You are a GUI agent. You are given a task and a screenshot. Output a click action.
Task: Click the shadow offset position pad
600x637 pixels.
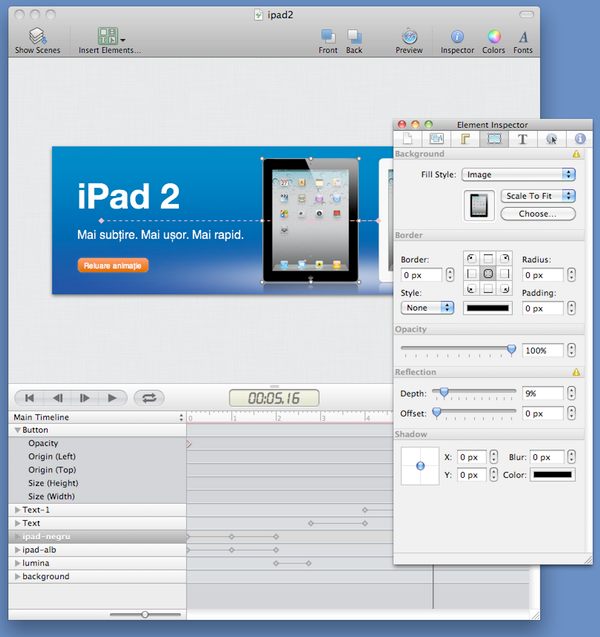(x=420, y=466)
